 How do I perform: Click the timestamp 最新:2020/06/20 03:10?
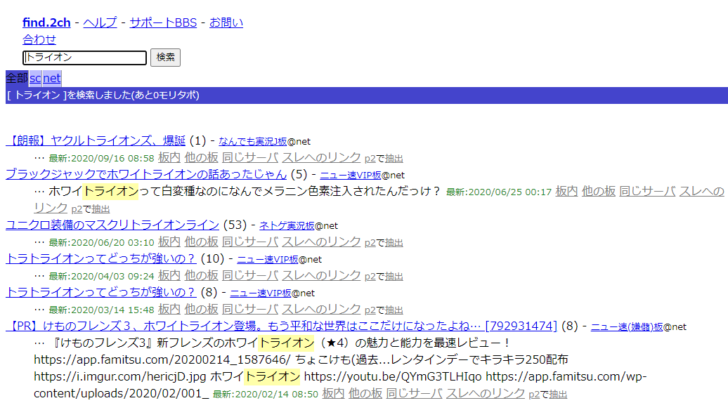[x=101, y=242]
